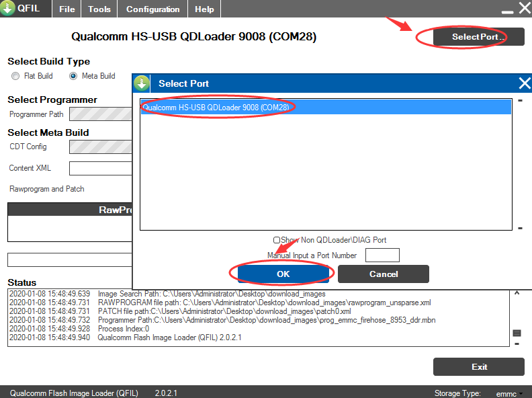The image size is (532, 398).
Task: Open the Help menu
Action: click(x=204, y=9)
